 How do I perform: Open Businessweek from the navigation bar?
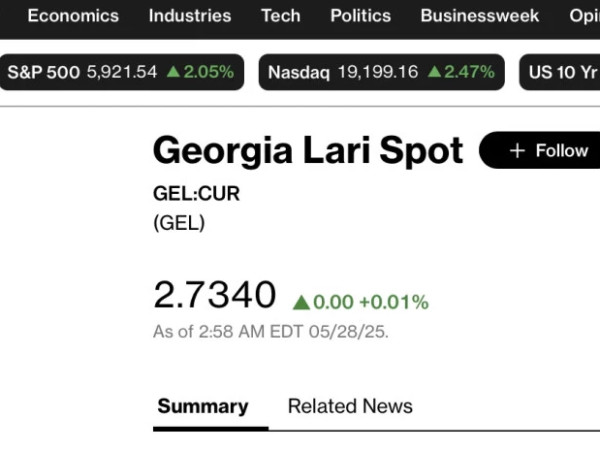point(479,16)
